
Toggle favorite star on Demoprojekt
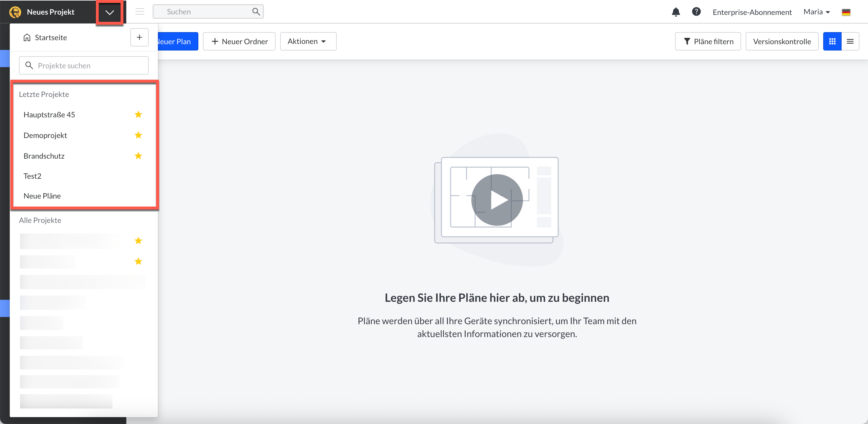tap(138, 135)
